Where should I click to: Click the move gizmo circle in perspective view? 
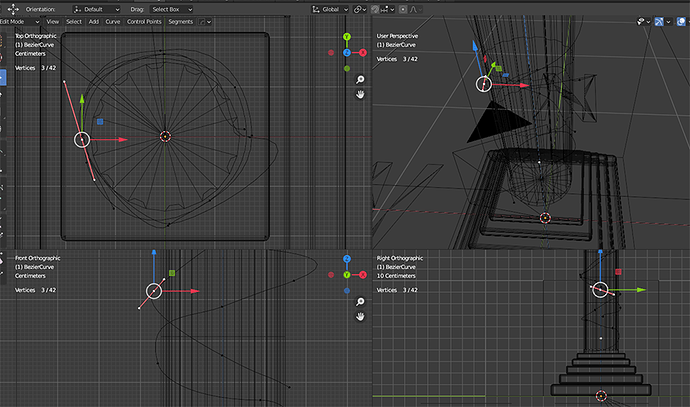tap(484, 84)
